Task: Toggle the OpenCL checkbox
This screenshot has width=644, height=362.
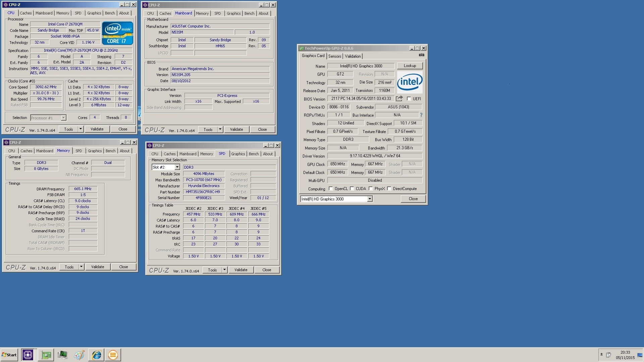Action: 331,189
